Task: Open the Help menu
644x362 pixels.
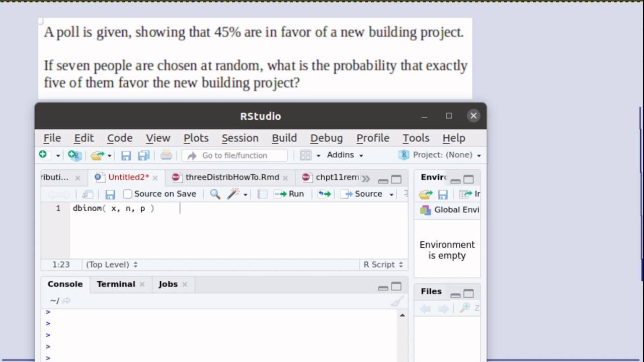Action: 454,138
